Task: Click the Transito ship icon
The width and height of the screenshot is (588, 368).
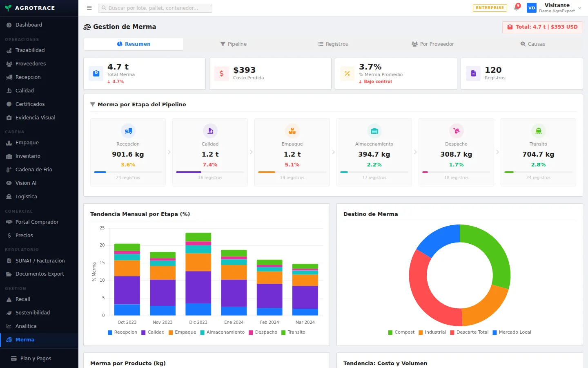Action: coord(539,131)
